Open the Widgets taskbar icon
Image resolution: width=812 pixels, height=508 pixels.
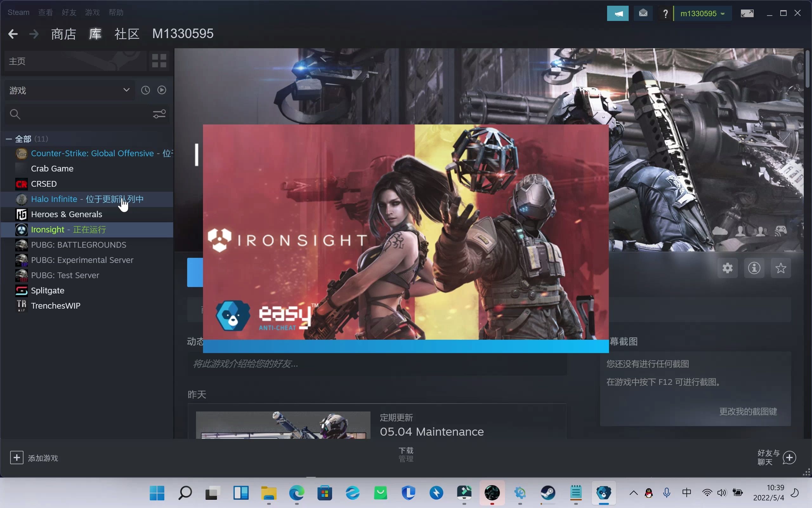point(241,493)
